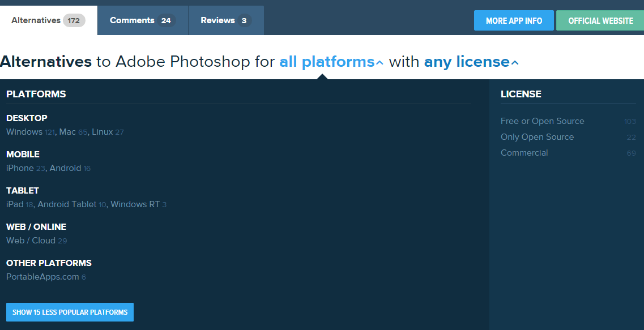Open the Reviews tab
Screen dimensions: 644x330
[226, 20]
